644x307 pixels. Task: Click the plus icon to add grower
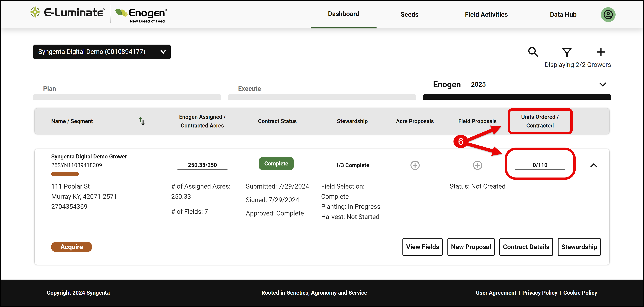tap(601, 52)
